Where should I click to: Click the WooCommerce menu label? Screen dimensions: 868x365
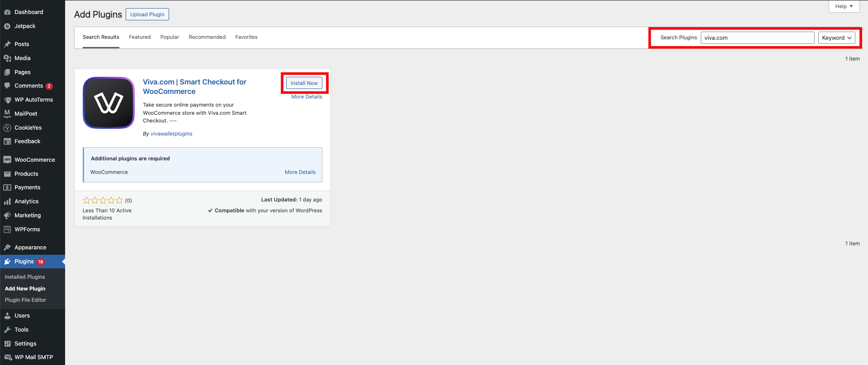[35, 160]
